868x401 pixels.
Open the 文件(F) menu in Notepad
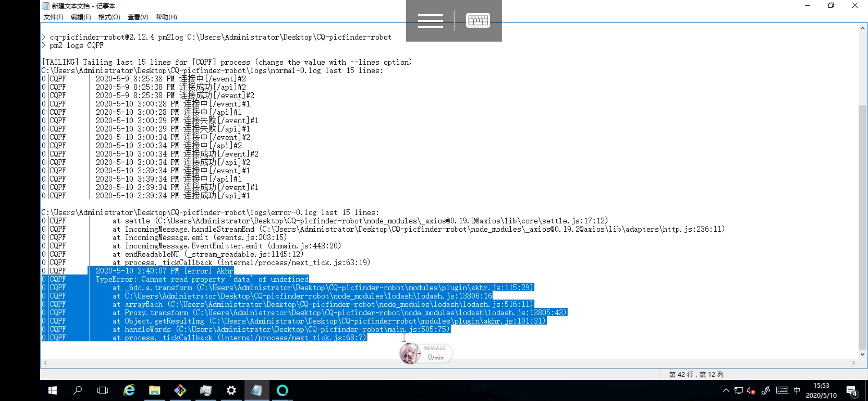53,17
